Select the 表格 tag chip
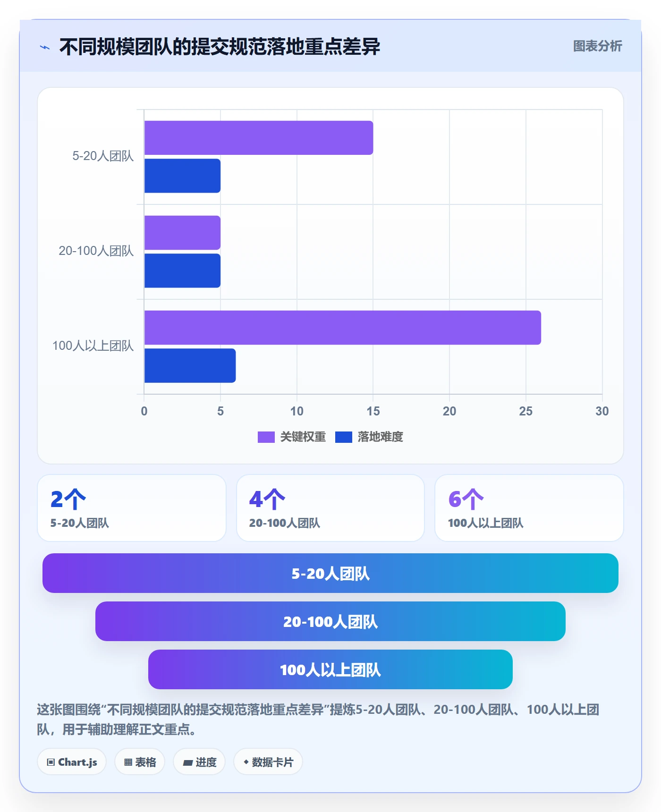This screenshot has height=812, width=661. [140, 762]
